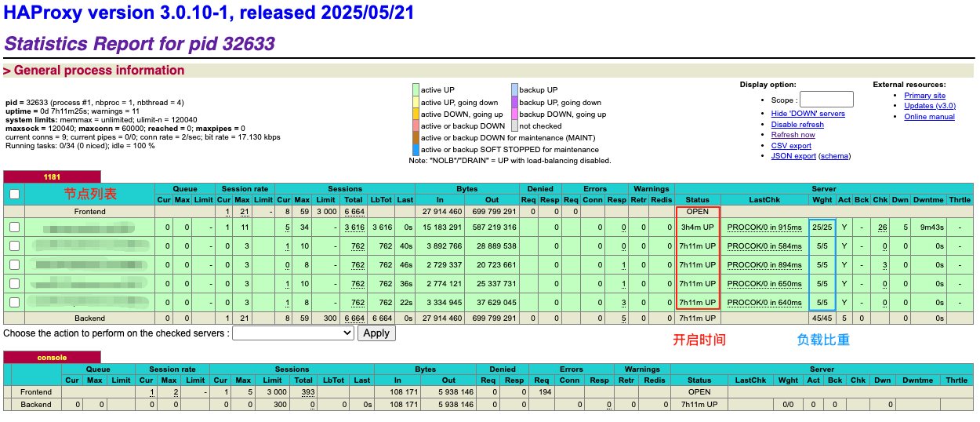The height and width of the screenshot is (422, 980).
Task: Select checkbox of server with PROCOK/0 in 584ms
Action: [14, 246]
